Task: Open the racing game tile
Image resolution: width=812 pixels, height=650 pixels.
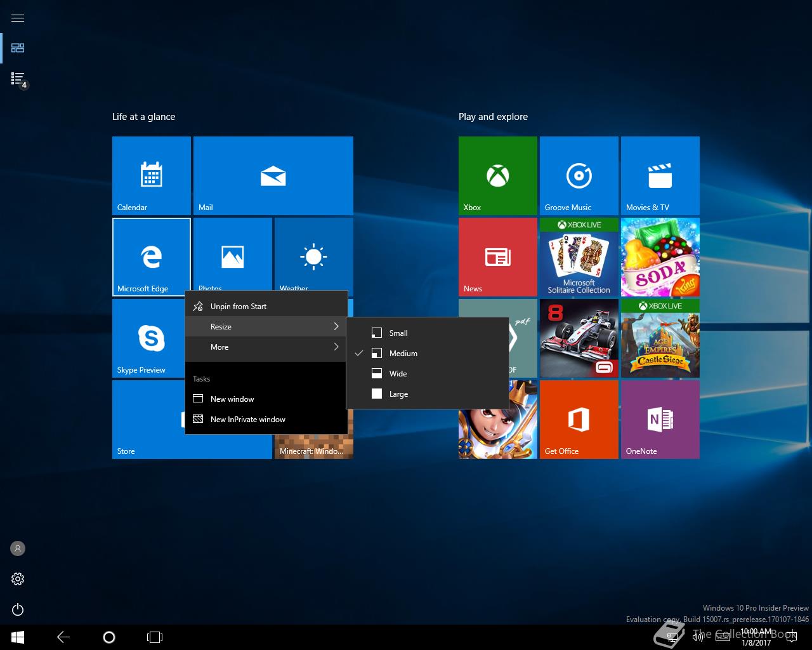Action: point(579,338)
